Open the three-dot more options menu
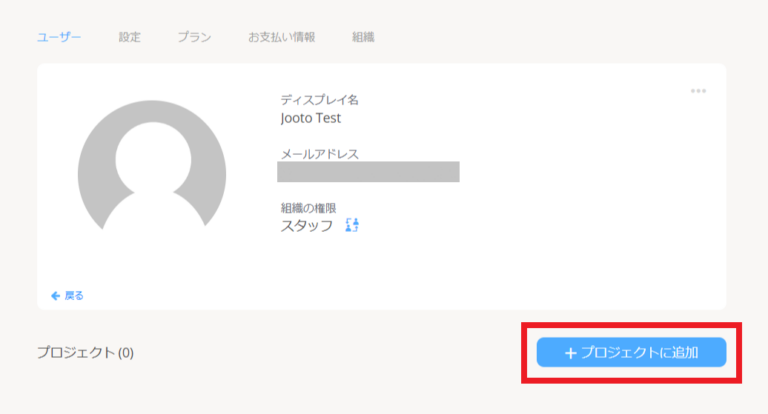 [x=698, y=91]
